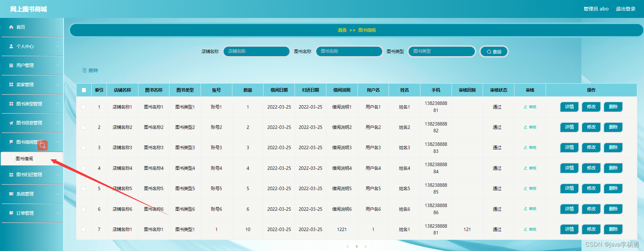The width and height of the screenshot is (644, 251).
Task: Click 详情 button for row 1
Action: [x=569, y=107]
